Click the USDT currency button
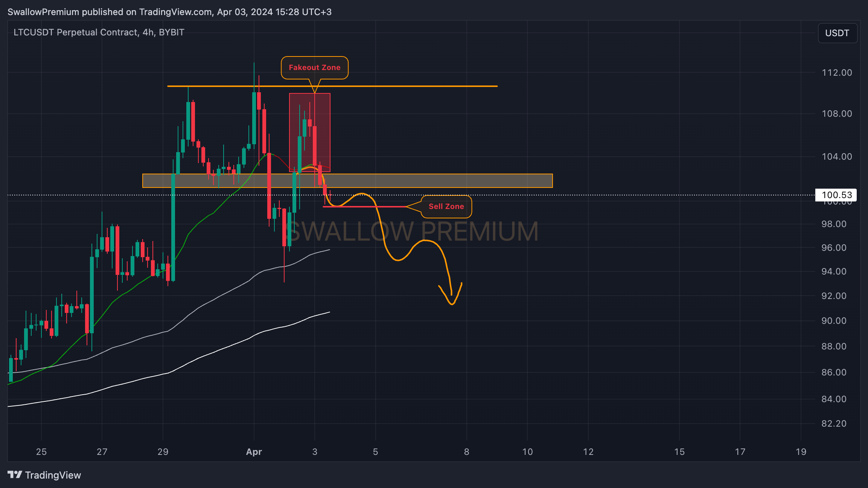This screenshot has width=868, height=488. tap(838, 33)
